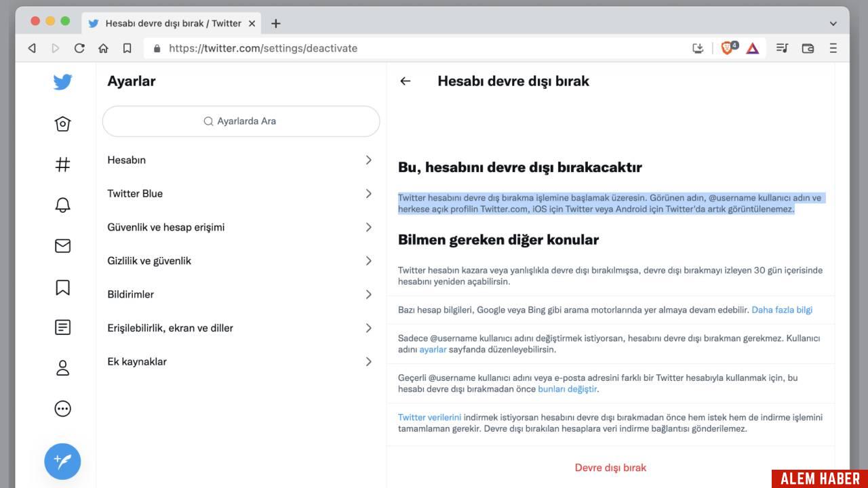Expand the Bildirimler settings section
The height and width of the screenshot is (488, 868).
coord(241,294)
